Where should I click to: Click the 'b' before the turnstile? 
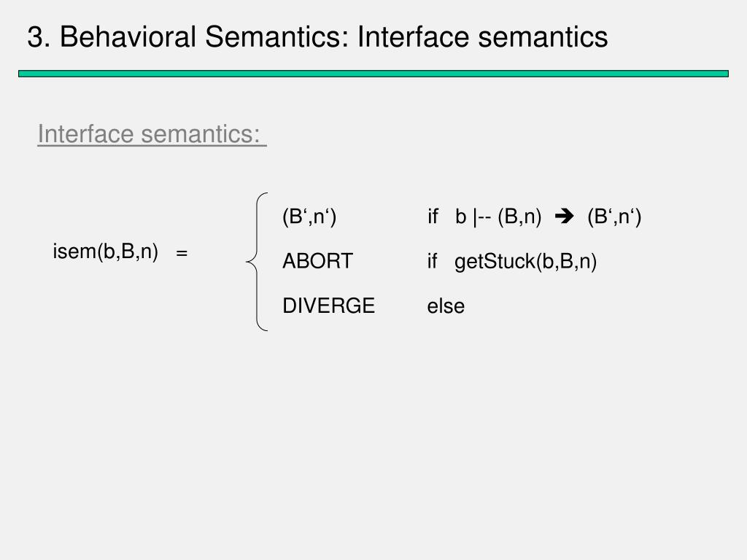461,217
